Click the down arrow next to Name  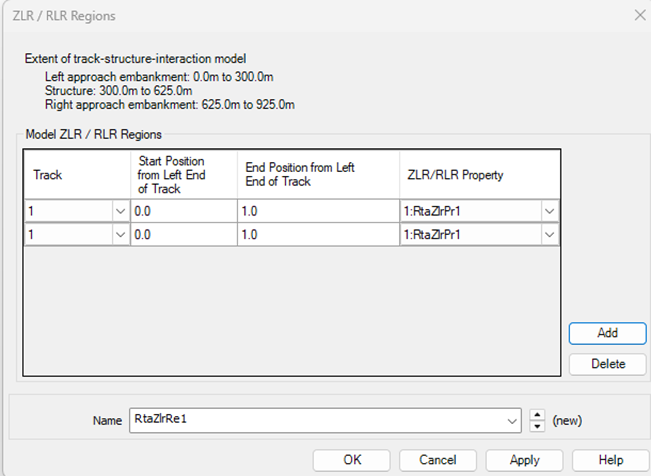(539, 425)
